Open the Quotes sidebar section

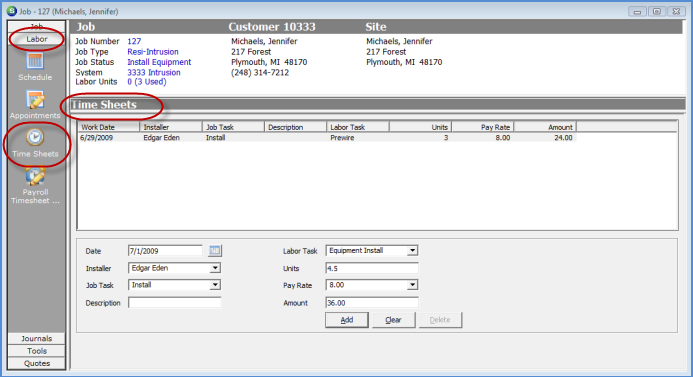click(36, 363)
